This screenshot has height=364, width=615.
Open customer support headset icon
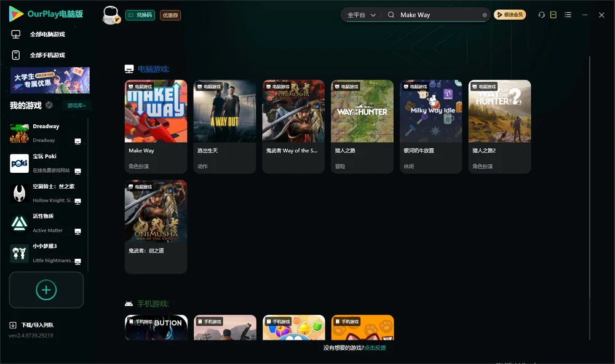542,15
